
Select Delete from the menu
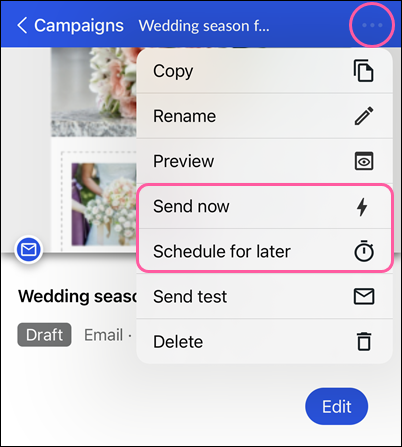pyautogui.click(x=264, y=341)
